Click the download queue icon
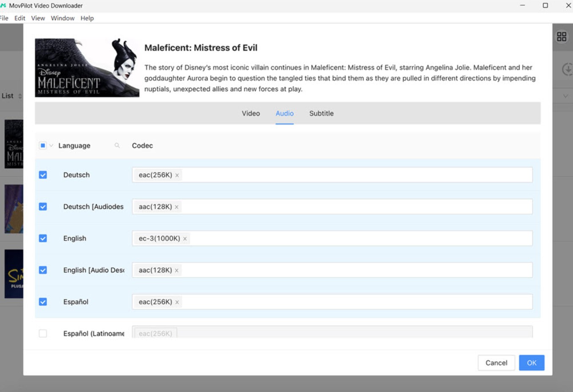The height and width of the screenshot is (392, 573). [568, 69]
